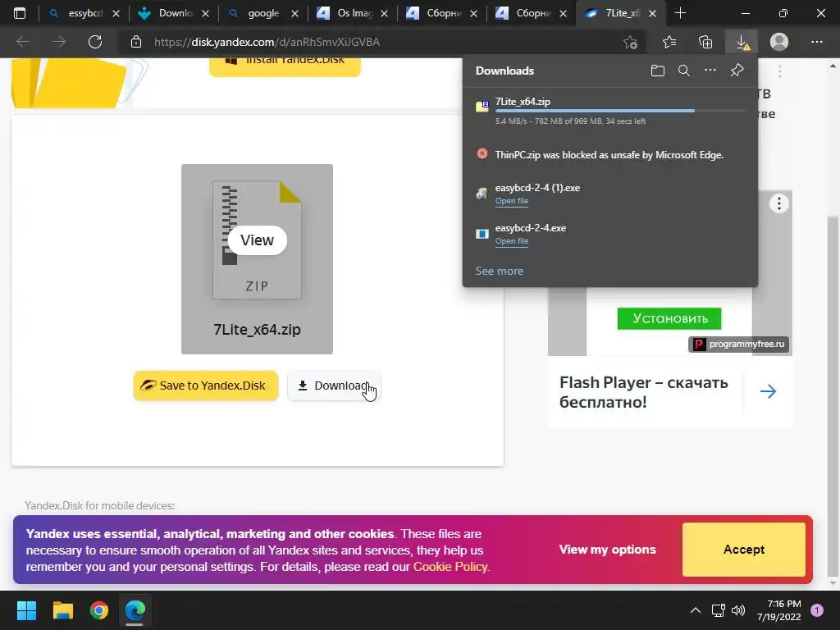Click the easybcd-2-4 (1).exe file icon

(x=482, y=194)
